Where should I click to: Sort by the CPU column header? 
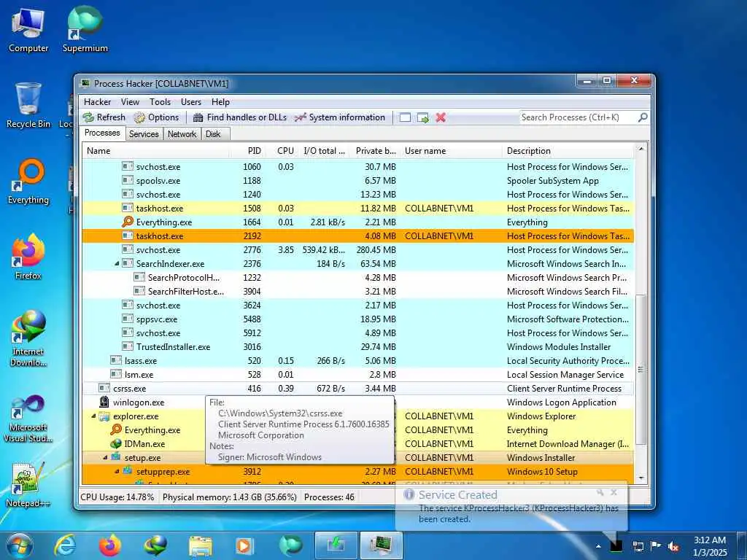(284, 151)
